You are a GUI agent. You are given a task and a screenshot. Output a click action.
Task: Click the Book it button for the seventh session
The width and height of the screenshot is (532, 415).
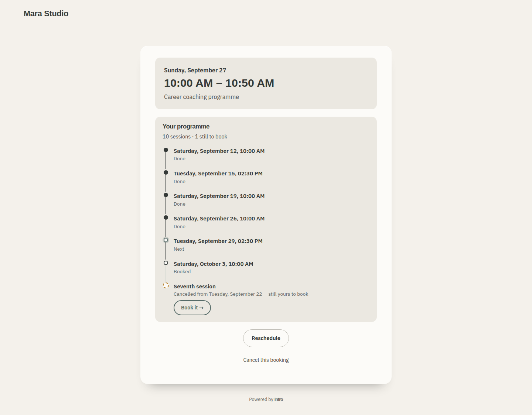point(192,308)
